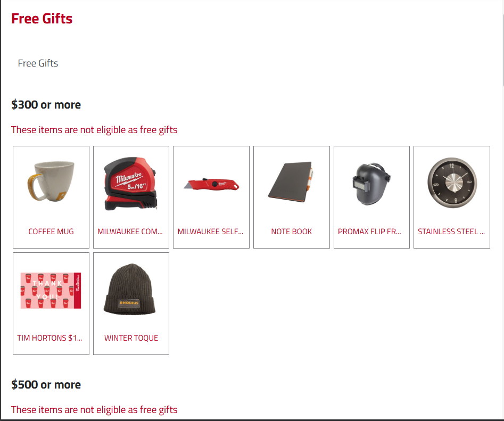This screenshot has height=421, width=504.
Task: Click the coffee mug product image
Action: tap(51, 181)
